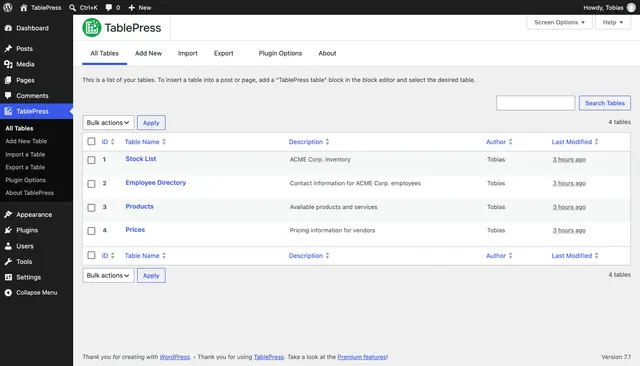The height and width of the screenshot is (366, 640).
Task: Click footer Table Name column header
Action: point(142,255)
